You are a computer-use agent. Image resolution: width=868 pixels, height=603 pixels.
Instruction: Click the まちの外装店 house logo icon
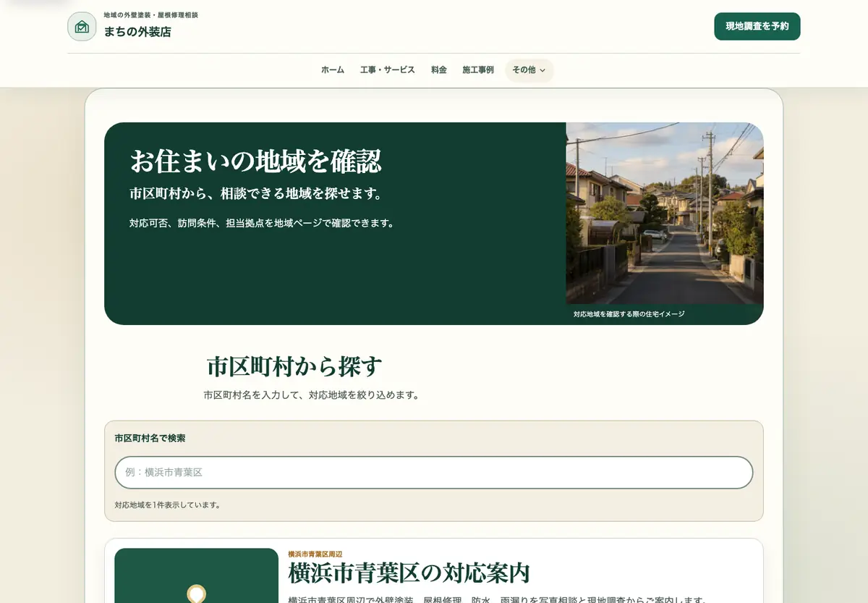[x=82, y=27]
